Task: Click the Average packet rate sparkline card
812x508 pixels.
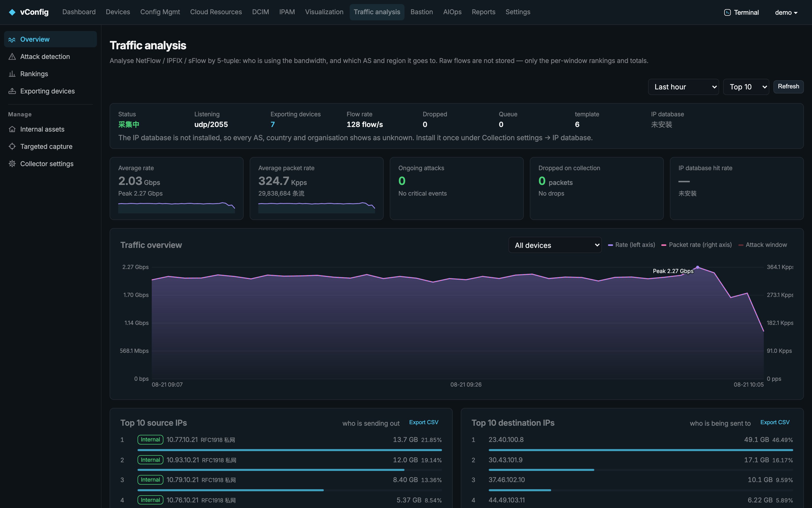Action: coord(316,188)
